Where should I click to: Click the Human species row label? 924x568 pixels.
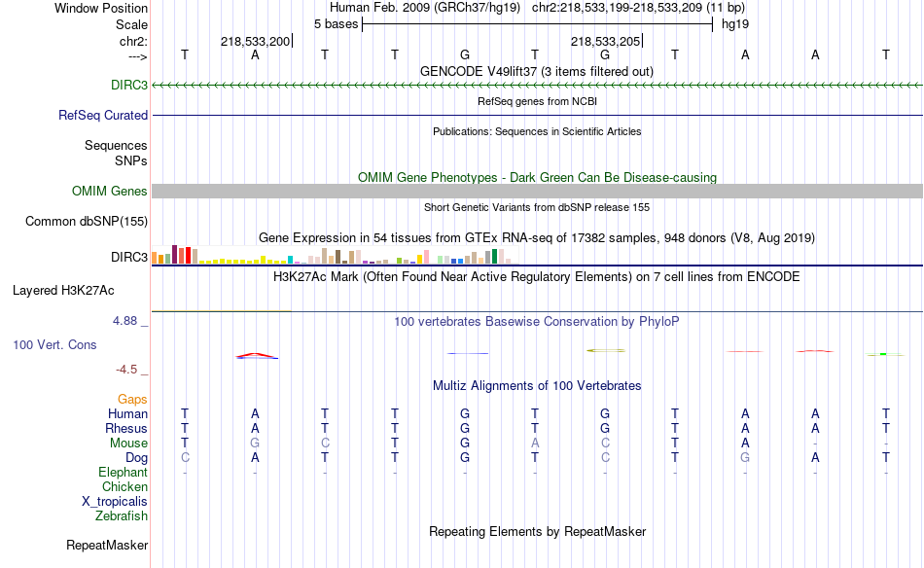(127, 414)
